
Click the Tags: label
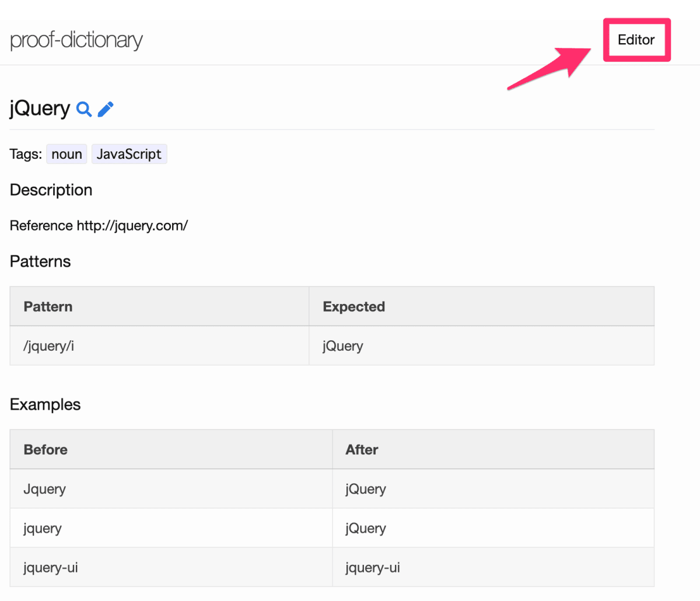pyautogui.click(x=26, y=154)
